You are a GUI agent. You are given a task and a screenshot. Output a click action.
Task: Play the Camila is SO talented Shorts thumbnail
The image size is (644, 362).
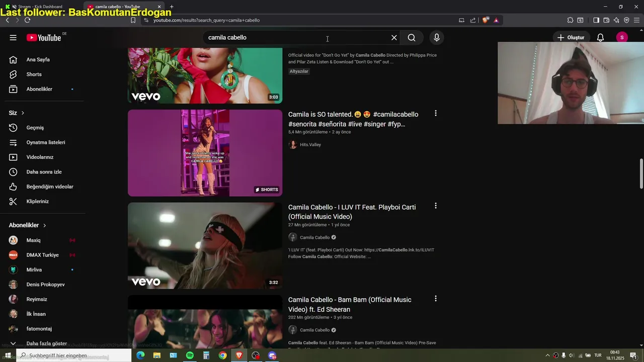tap(205, 153)
